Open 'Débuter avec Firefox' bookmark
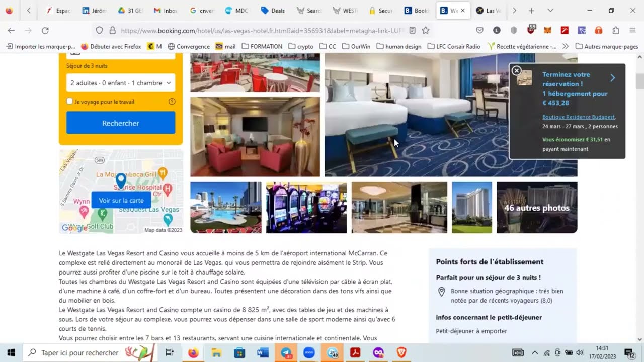 (111, 46)
